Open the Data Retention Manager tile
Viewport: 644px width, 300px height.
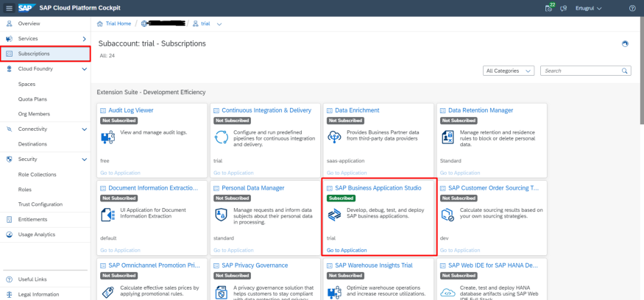click(481, 110)
